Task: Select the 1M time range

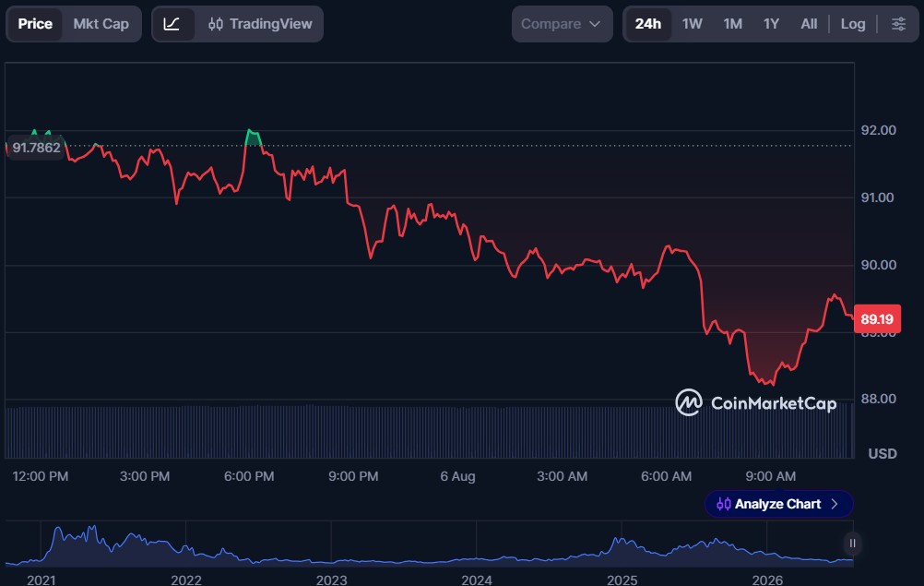Action: 732,24
